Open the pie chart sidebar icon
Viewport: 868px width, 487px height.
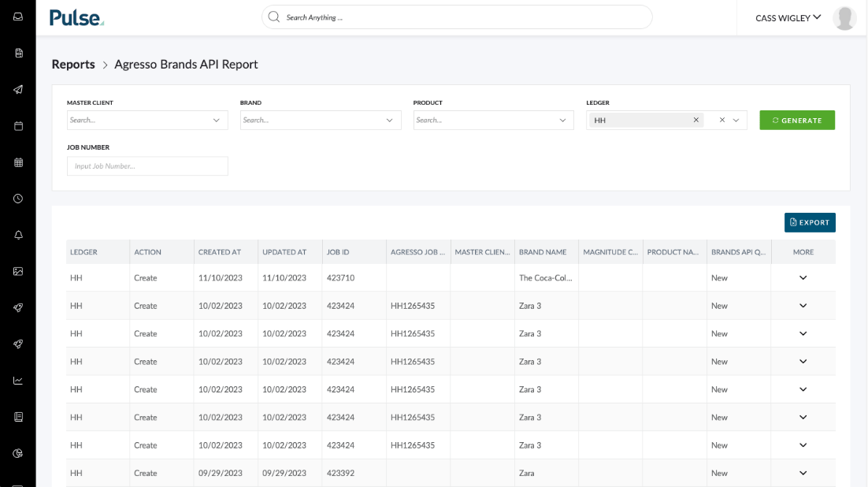[18, 453]
